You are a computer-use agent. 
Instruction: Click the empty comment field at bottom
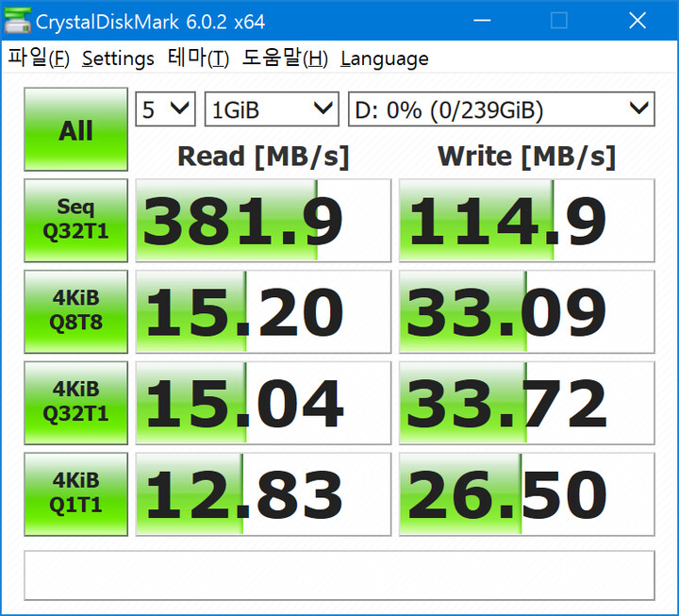click(339, 575)
